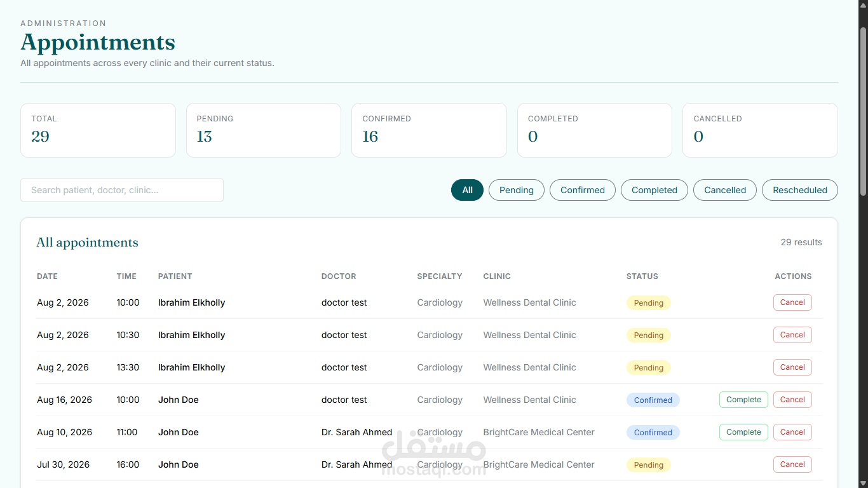
Task: Click the CLINIC column header
Action: coord(497,276)
